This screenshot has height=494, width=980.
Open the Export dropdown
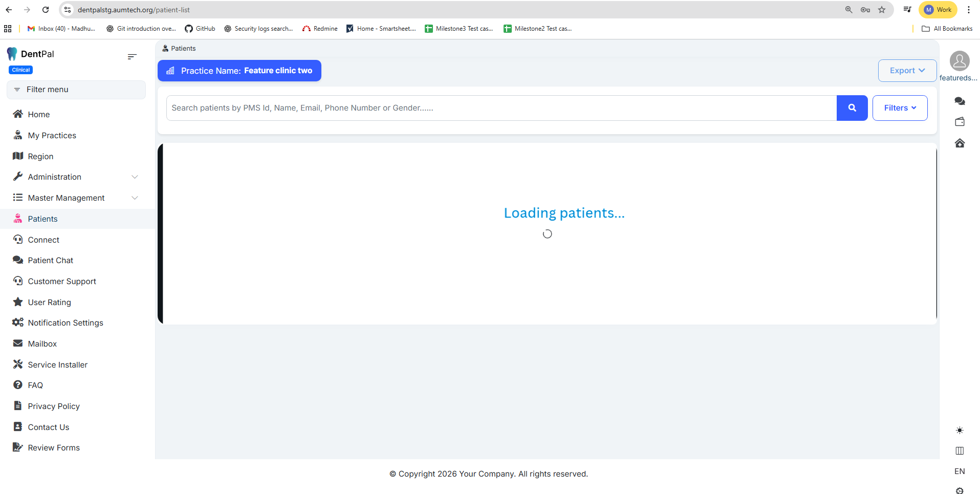coord(907,71)
